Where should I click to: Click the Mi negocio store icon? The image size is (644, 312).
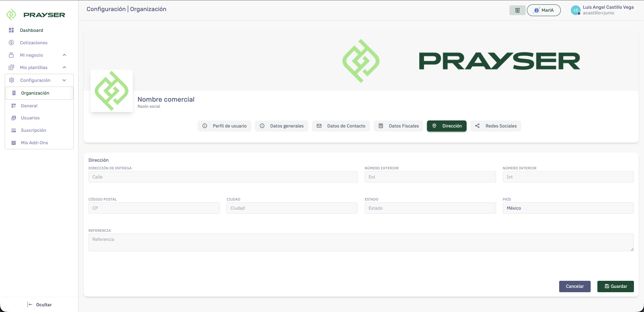pos(11,55)
